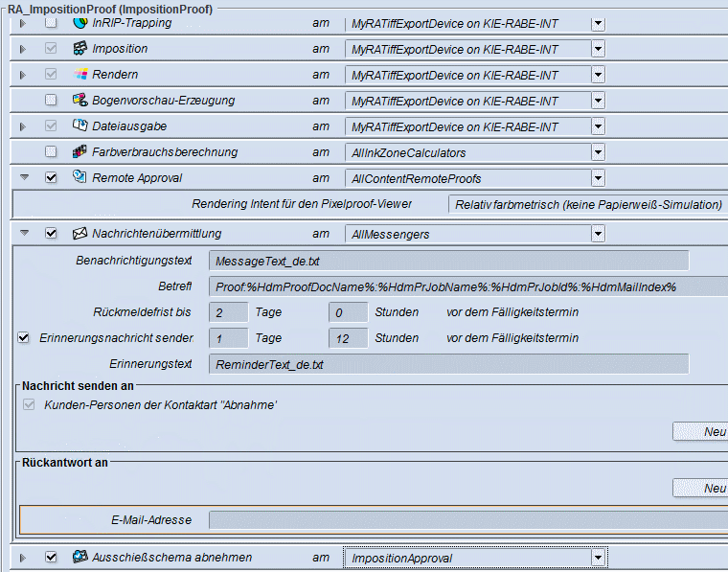Open the ImpositionApproval dropdown
This screenshot has width=728, height=572.
pyautogui.click(x=598, y=558)
